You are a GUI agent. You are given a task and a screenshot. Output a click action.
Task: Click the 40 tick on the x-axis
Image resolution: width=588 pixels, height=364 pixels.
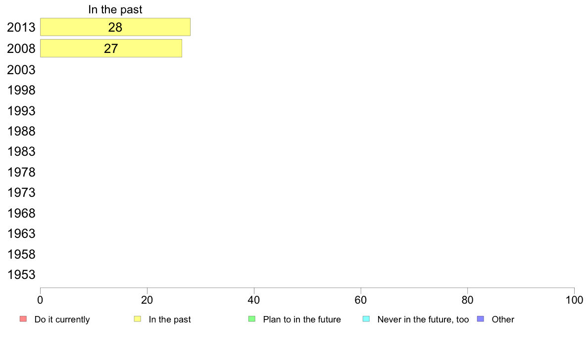(254, 300)
